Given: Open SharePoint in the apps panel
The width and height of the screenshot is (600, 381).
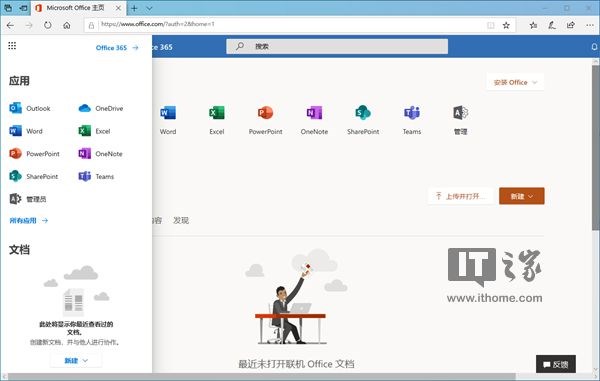Looking at the screenshot, I should click(x=34, y=176).
